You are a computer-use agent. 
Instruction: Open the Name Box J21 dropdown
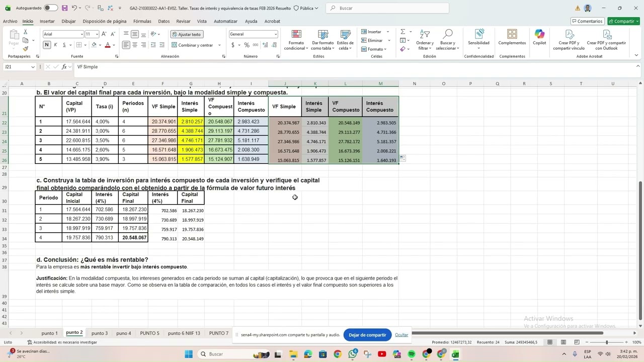(33, 67)
